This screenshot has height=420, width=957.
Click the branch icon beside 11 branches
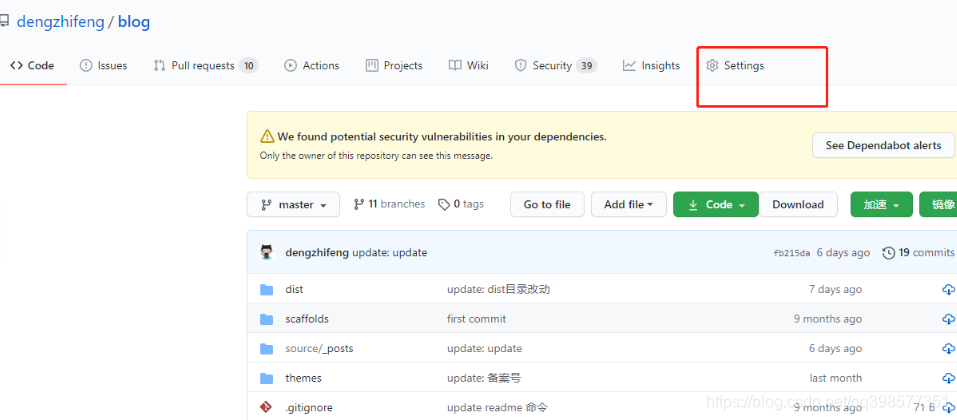click(x=359, y=205)
